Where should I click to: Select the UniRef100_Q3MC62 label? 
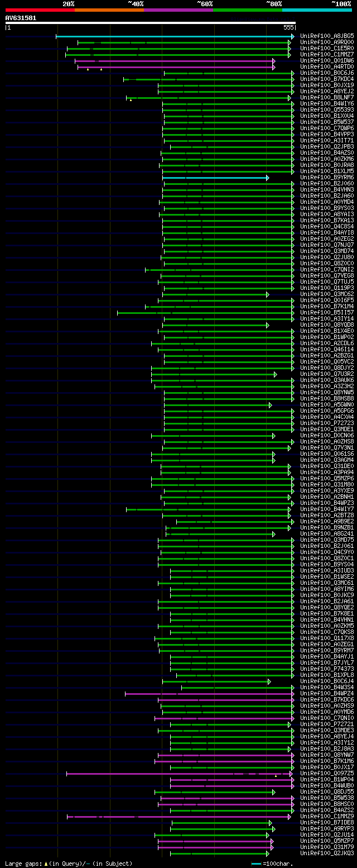pyautogui.click(x=327, y=294)
